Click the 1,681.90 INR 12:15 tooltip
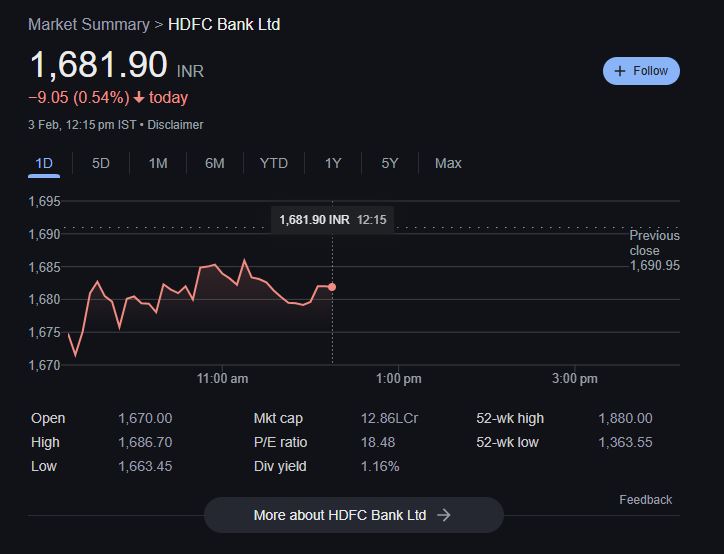The image size is (724, 554). click(x=332, y=220)
